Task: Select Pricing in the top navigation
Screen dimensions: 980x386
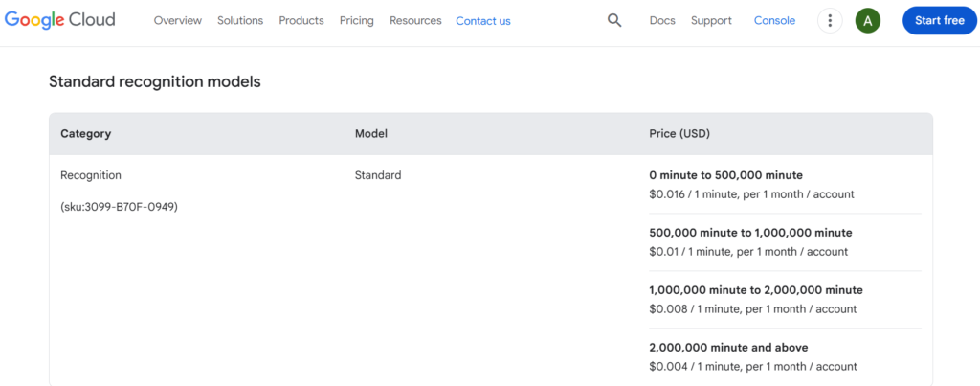Action: pyautogui.click(x=357, y=20)
